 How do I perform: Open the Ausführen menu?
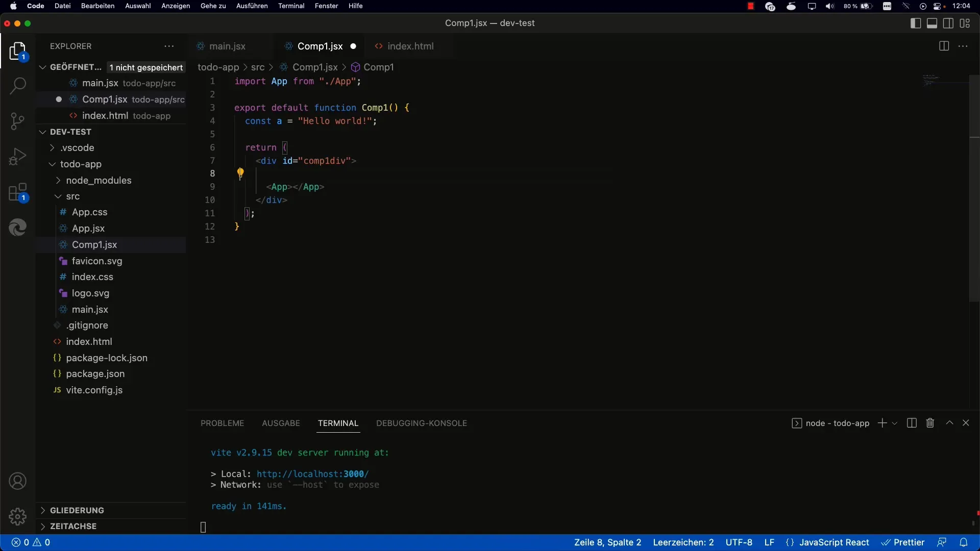pyautogui.click(x=252, y=6)
